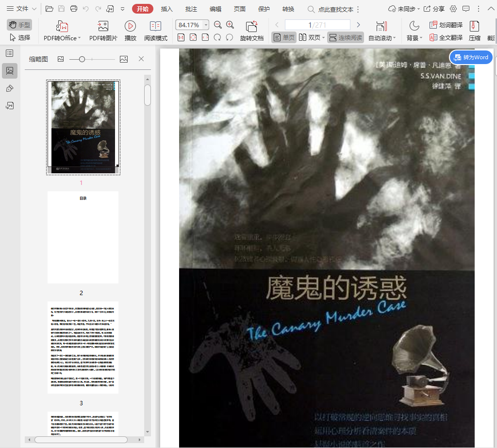Expand the quick access toolbar dropdown arrow
Screen dimensions: 497x448
click(x=123, y=9)
